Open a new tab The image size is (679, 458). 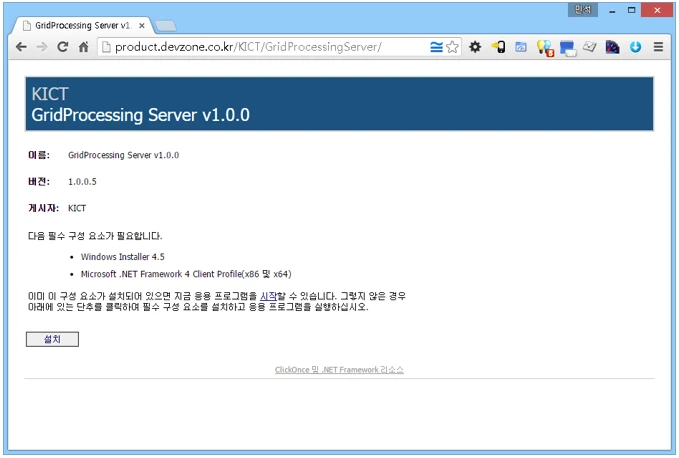165,26
